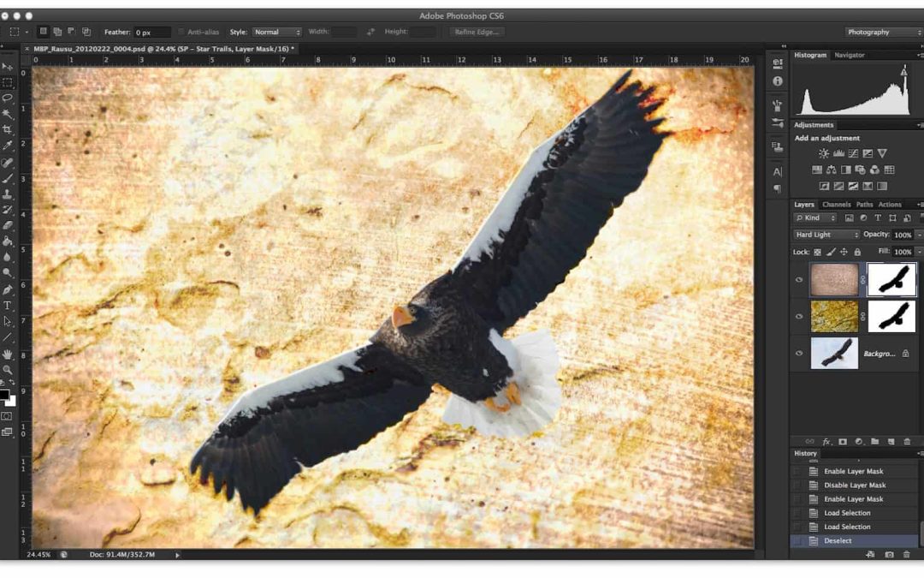
Task: Activate the Hand tool
Action: (8, 354)
